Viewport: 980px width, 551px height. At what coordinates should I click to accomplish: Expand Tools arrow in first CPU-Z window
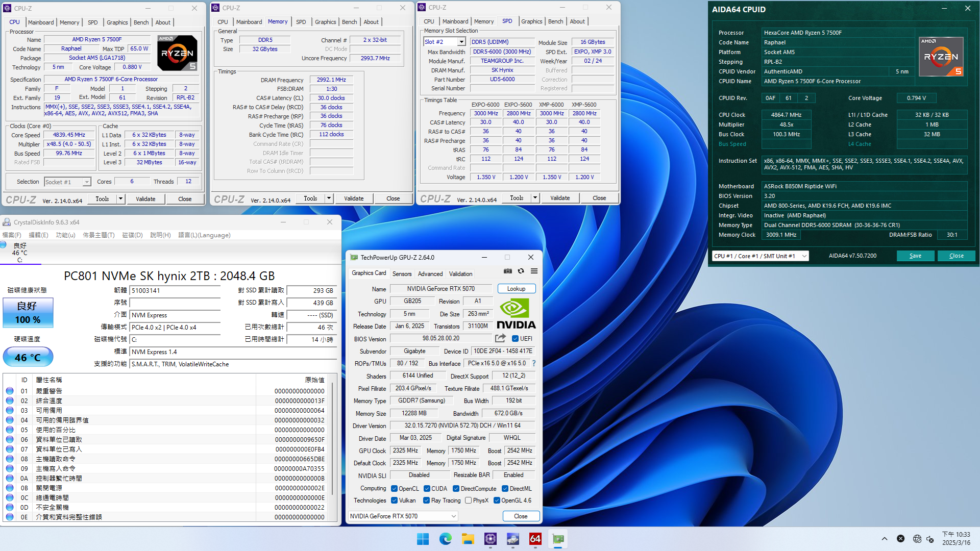(121, 199)
